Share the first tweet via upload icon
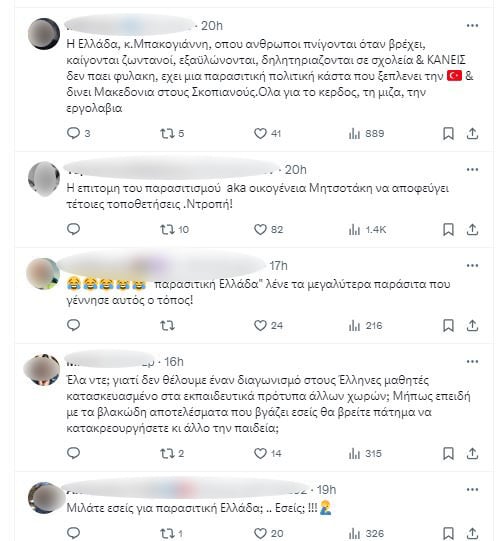 [472, 134]
